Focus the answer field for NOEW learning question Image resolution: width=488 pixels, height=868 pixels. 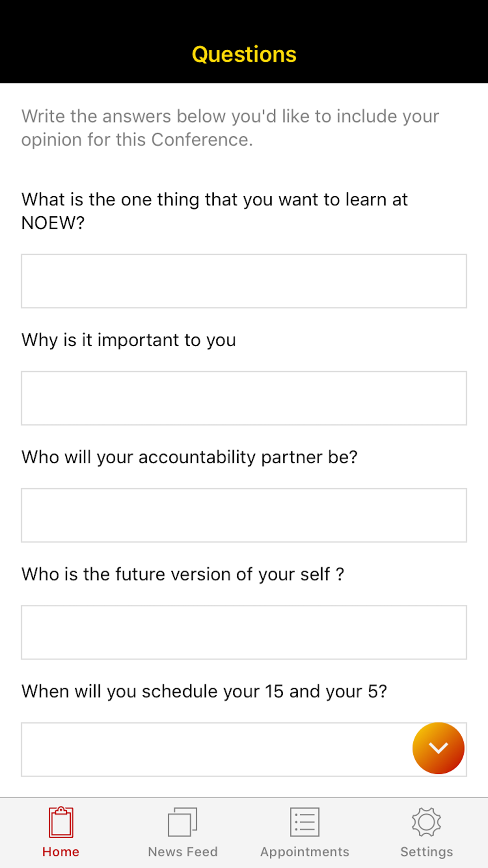point(244,281)
